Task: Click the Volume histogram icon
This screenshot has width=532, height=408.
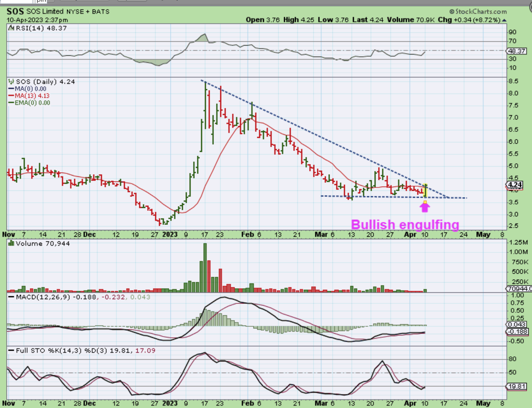Action: tap(11, 244)
